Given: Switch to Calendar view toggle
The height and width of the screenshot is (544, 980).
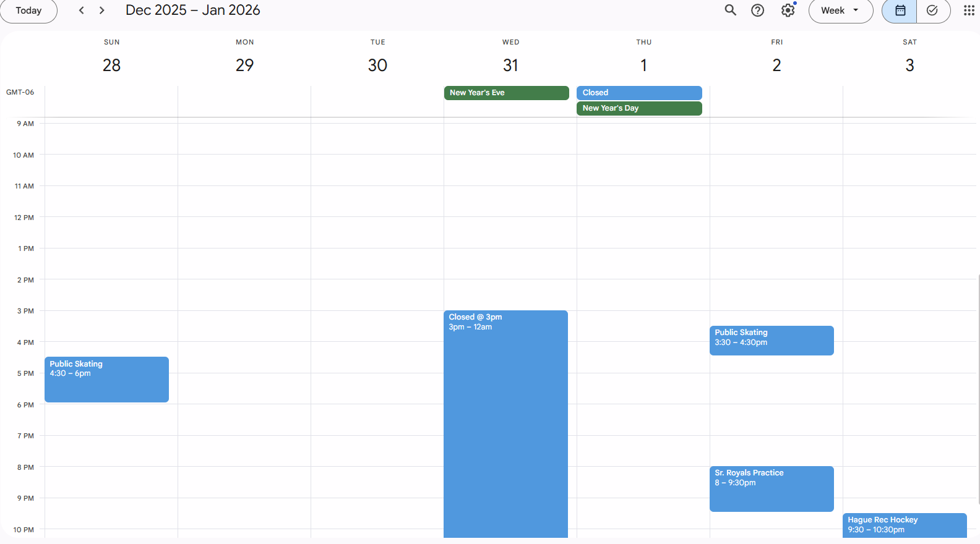Looking at the screenshot, I should [x=900, y=11].
